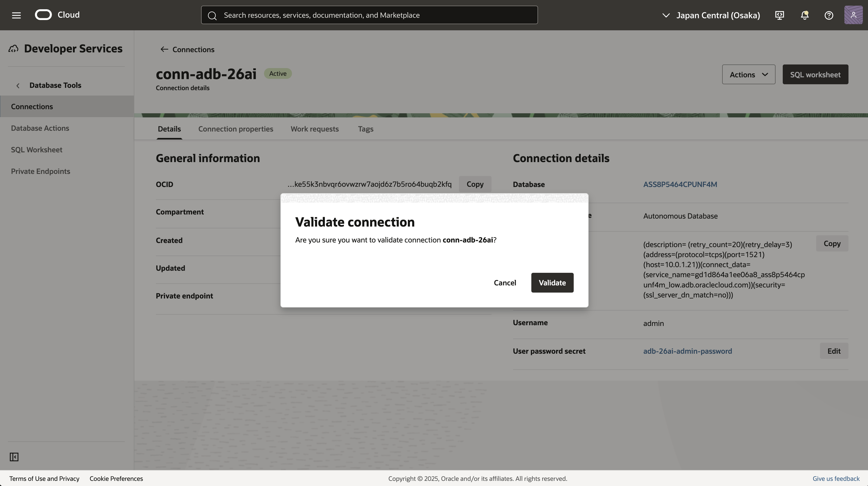Select the search magnifier icon

(212, 15)
